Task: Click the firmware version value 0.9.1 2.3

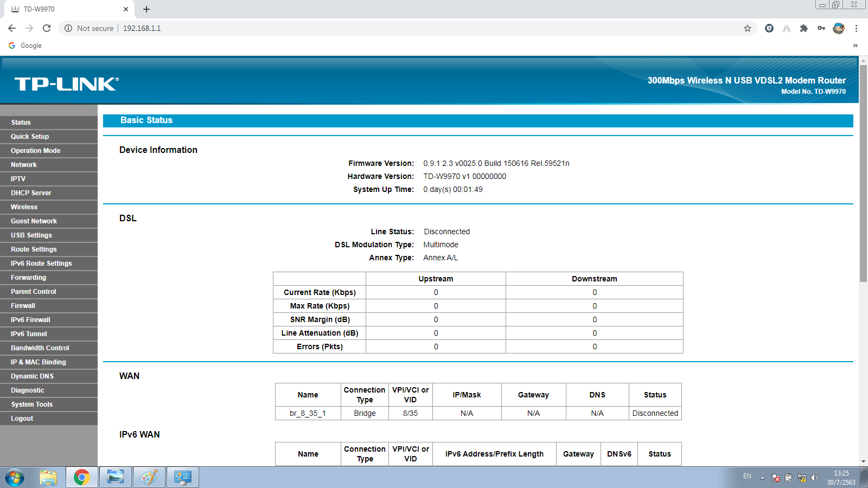Action: coord(496,163)
